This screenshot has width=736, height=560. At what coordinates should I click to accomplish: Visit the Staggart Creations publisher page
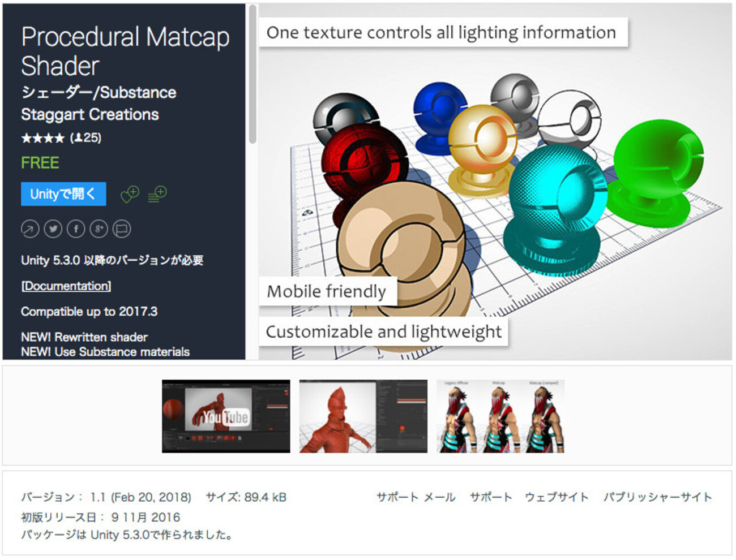point(90,114)
